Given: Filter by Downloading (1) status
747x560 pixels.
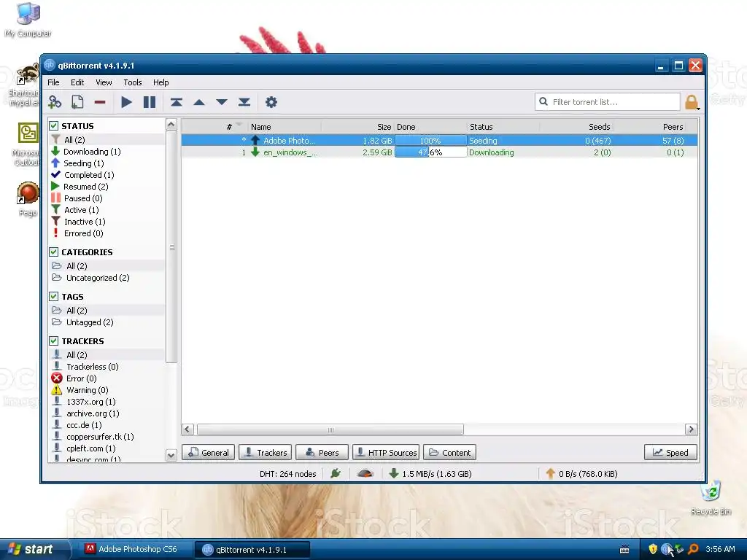Looking at the screenshot, I should 92,152.
